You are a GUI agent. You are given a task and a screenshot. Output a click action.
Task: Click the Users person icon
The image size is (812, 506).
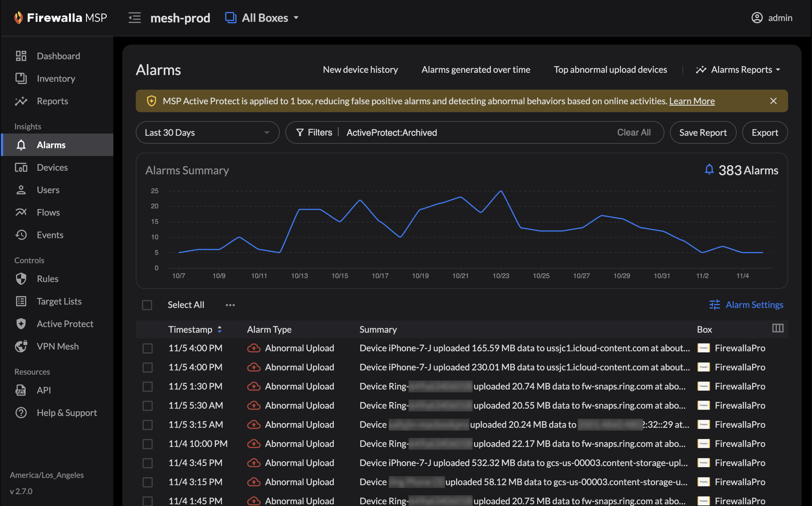tap(21, 190)
